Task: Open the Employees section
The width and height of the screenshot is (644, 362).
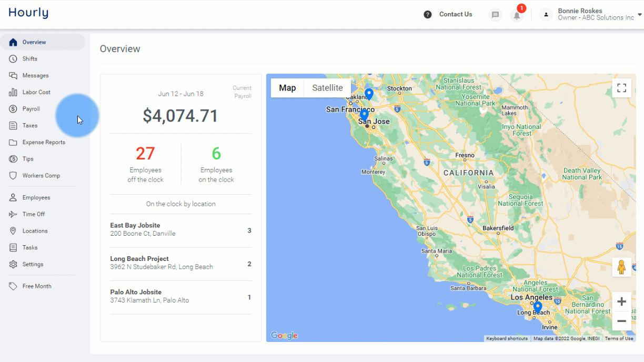Action: (43, 198)
